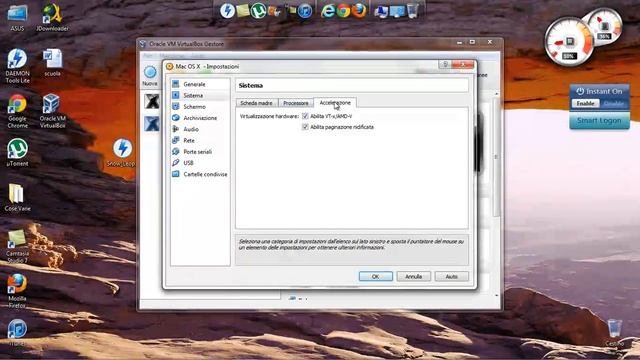Select the second X virtual machine entry

[x=151, y=123]
